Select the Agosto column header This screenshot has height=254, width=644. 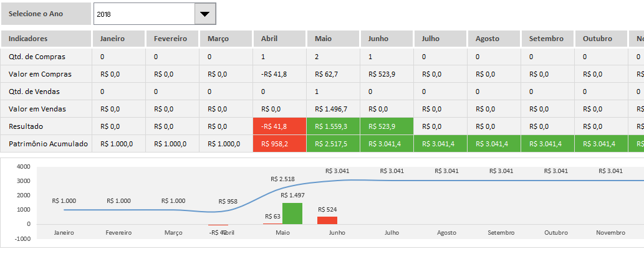pos(494,39)
